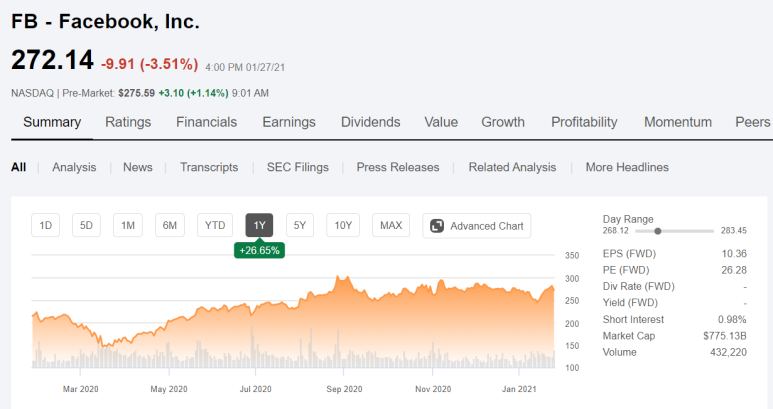
Task: Switch to the Growth tab
Action: click(503, 122)
